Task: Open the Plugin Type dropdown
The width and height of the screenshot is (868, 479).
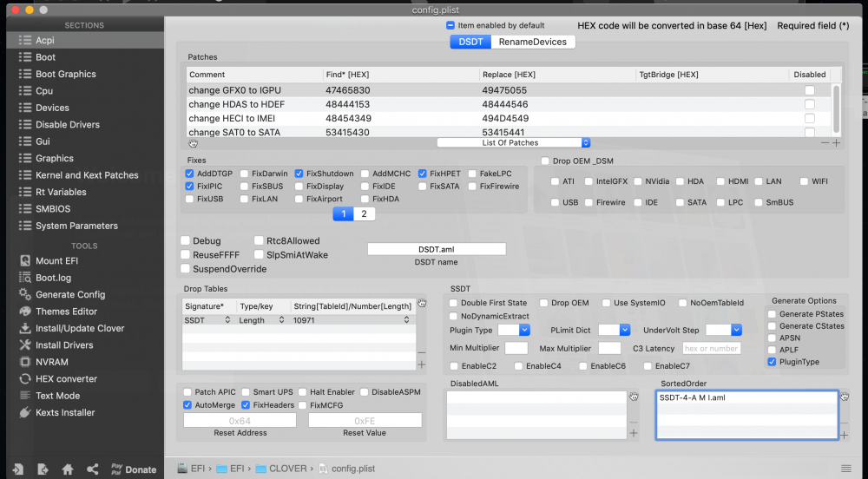Action: [514, 331]
